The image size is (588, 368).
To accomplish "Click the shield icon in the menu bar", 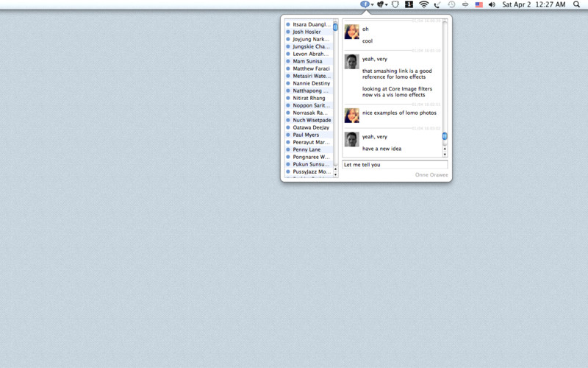I will [395, 4].
